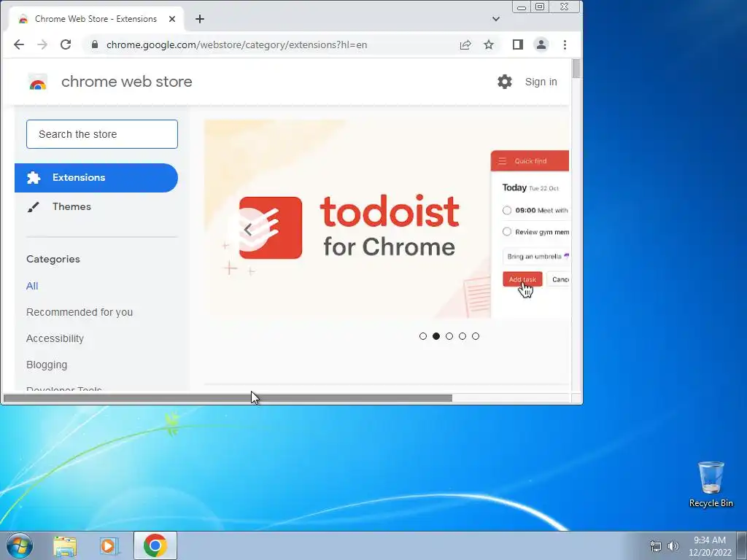Open Windows Explorer from the taskbar
Screen dimensions: 747x560
65,546
